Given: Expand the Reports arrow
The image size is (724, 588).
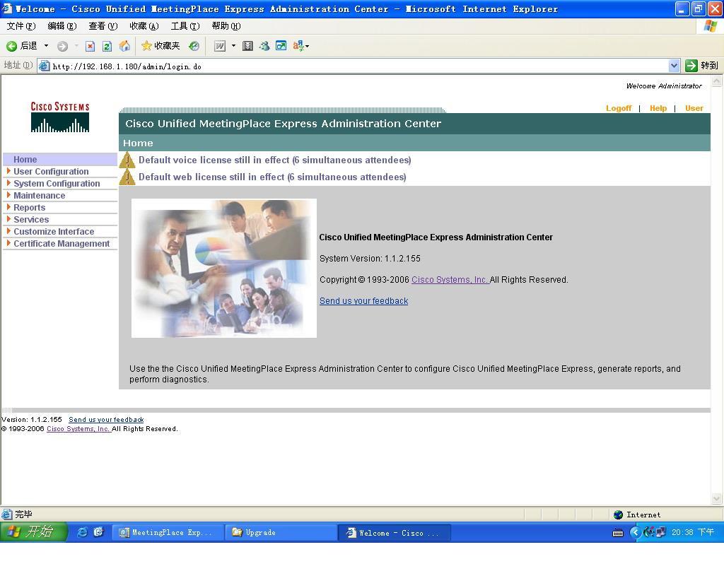Looking at the screenshot, I should [8, 207].
